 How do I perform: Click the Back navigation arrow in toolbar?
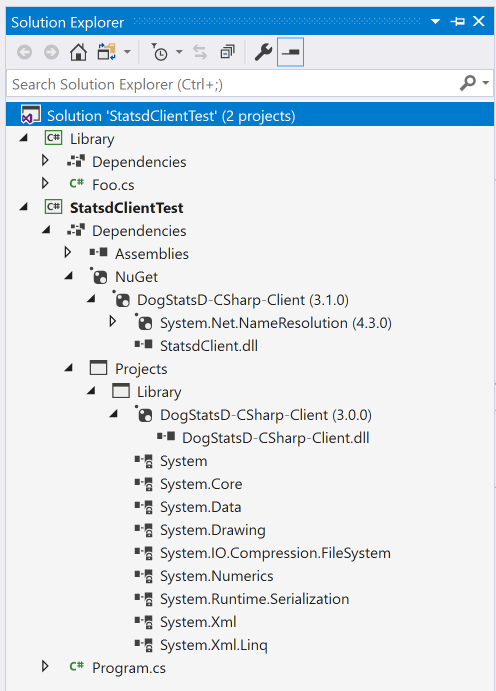tap(25, 52)
